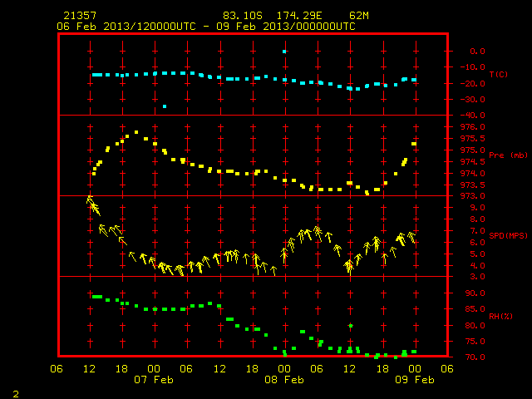Select the cyan outlier point near -30.0
Screen dimensions: 532x399
click(x=165, y=106)
